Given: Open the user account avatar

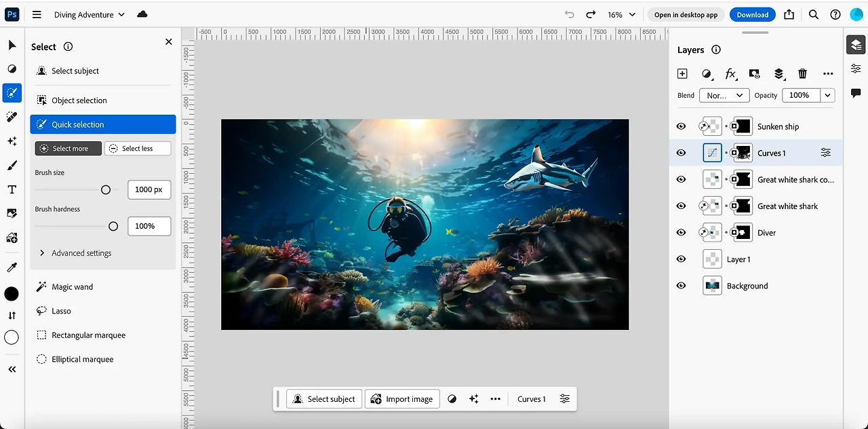Looking at the screenshot, I should 856,14.
